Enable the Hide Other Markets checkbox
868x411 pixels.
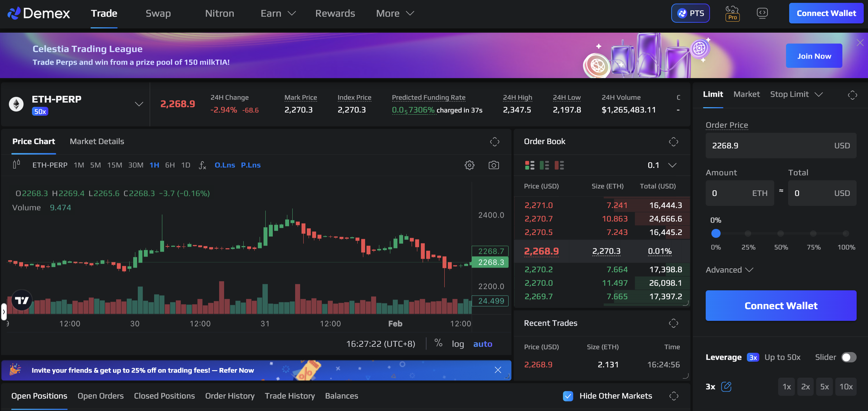click(568, 396)
